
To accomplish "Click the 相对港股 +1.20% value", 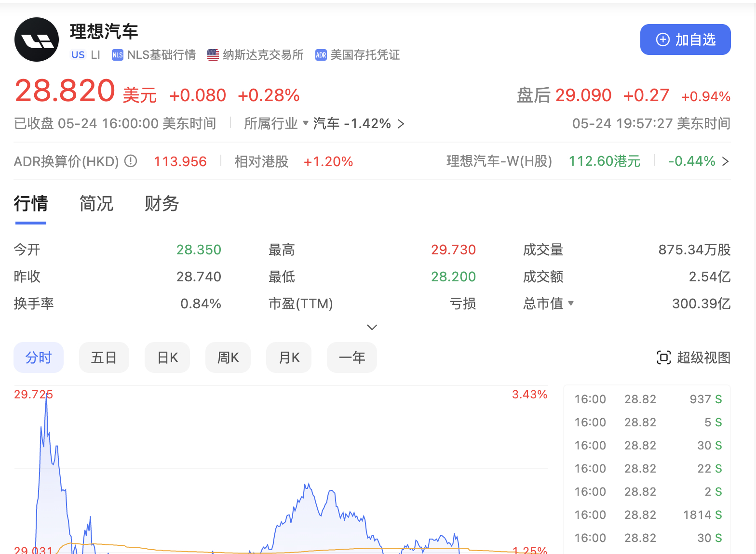I will 328,161.
